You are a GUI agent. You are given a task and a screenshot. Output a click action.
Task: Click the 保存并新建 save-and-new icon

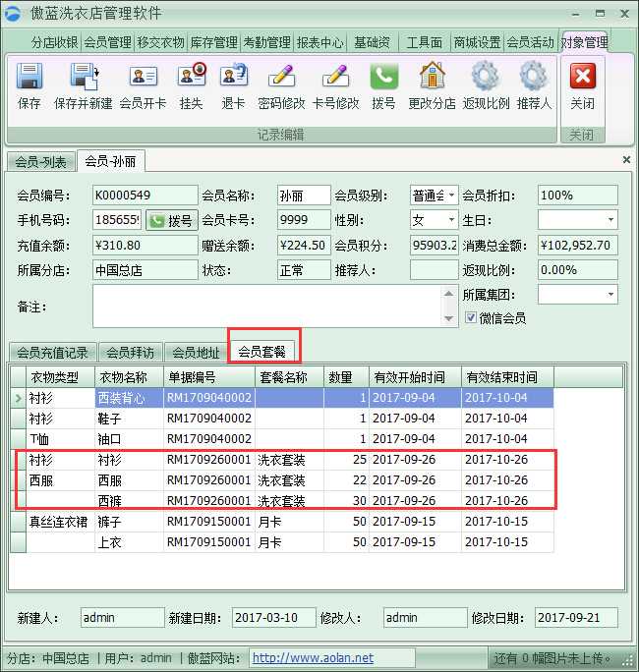83,78
